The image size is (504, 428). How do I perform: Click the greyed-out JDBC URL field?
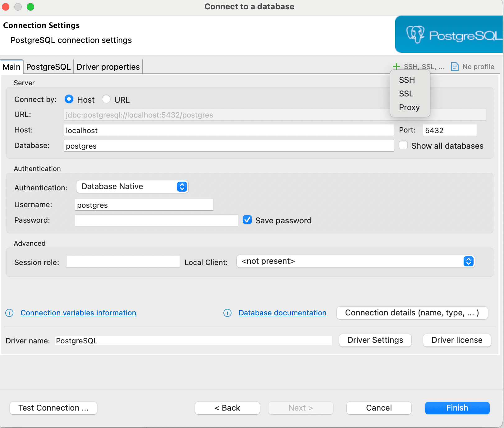pos(275,115)
